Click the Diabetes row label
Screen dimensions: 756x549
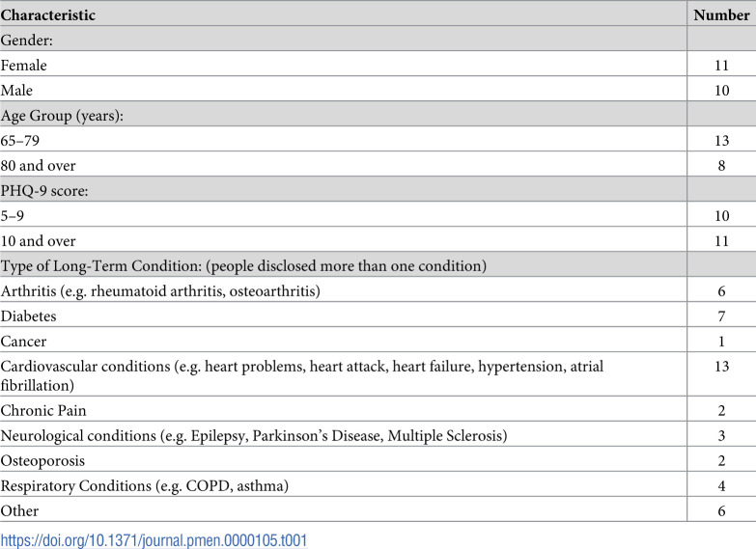point(28,316)
